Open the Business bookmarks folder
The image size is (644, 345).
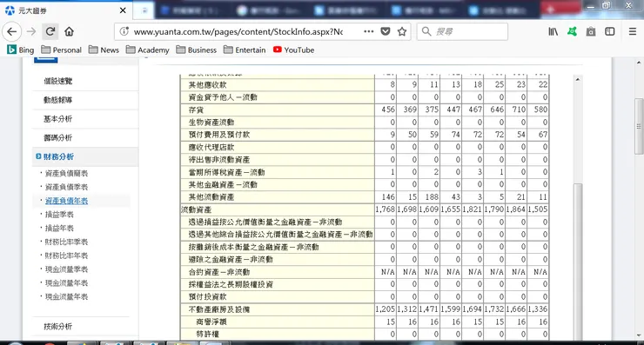(197, 50)
